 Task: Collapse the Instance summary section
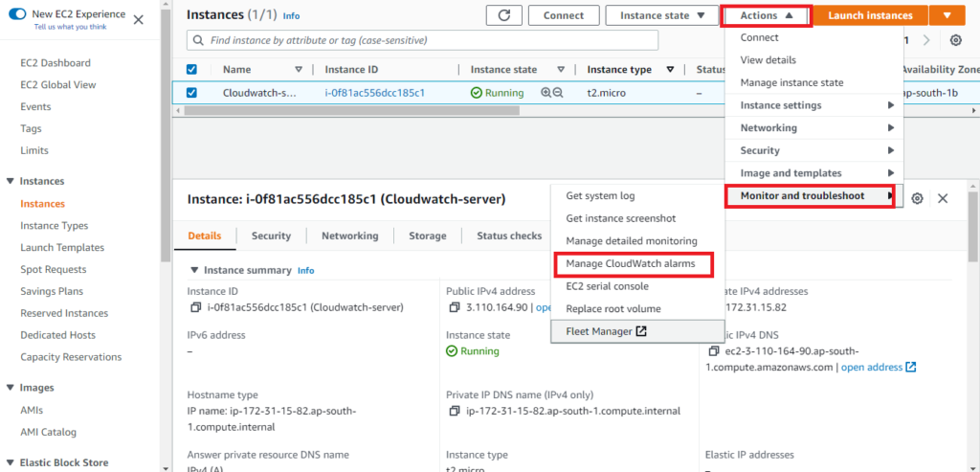pyautogui.click(x=194, y=270)
